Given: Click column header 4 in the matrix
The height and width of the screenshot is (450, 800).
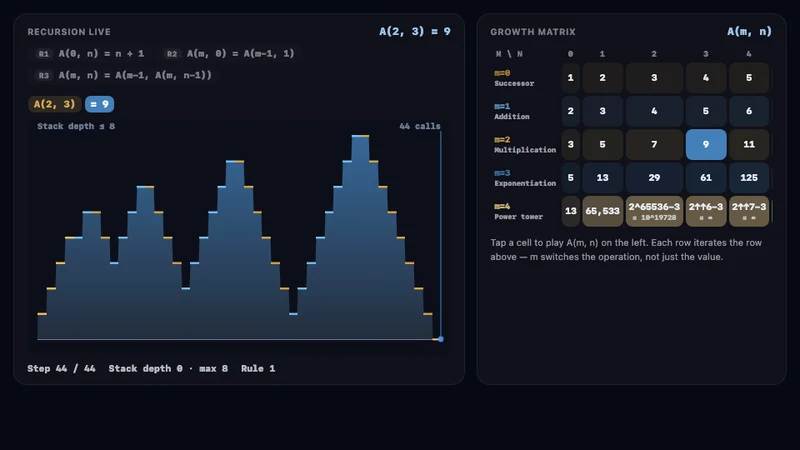Looking at the screenshot, I should click(x=748, y=54).
